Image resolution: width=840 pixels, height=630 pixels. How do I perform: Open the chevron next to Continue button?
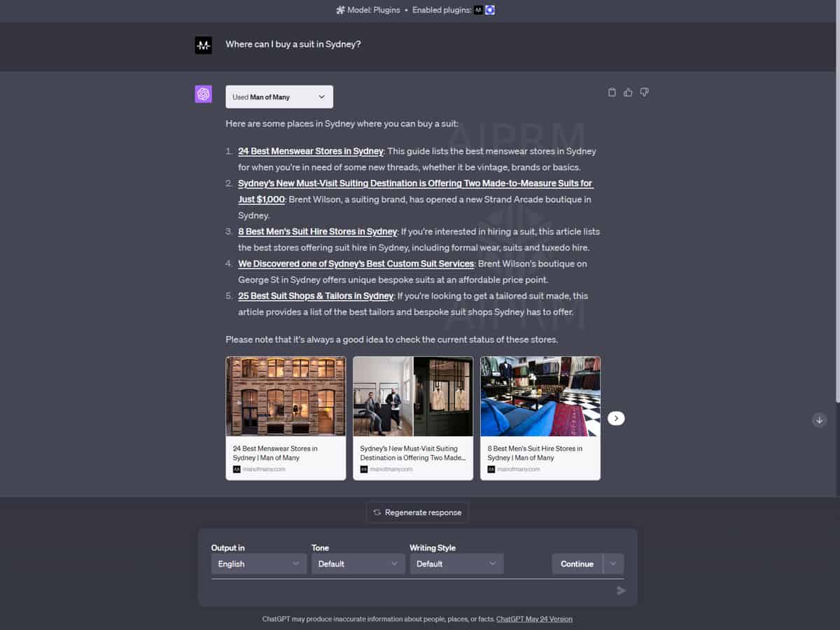point(612,563)
